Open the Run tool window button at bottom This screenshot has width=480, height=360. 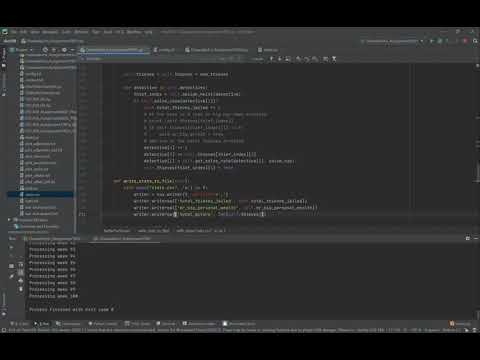click(42, 324)
